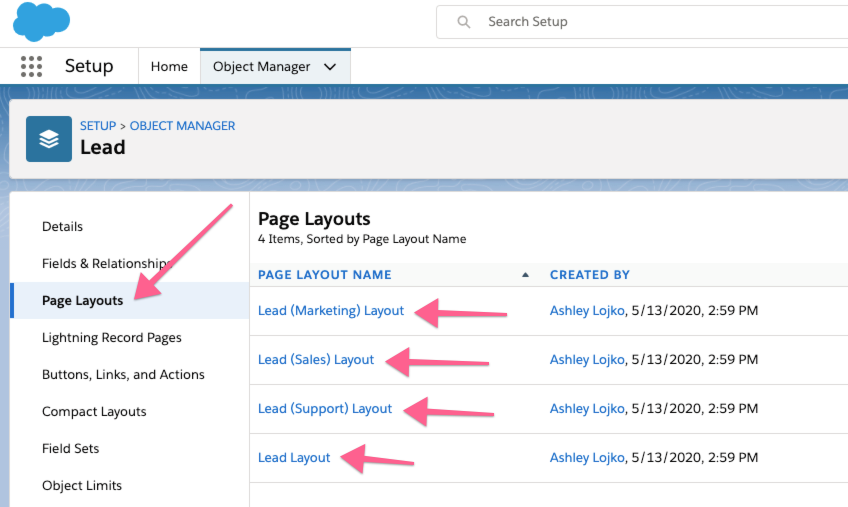The width and height of the screenshot is (848, 507).
Task: Click the sort arrow on Page Layout Name
Action: (x=525, y=275)
